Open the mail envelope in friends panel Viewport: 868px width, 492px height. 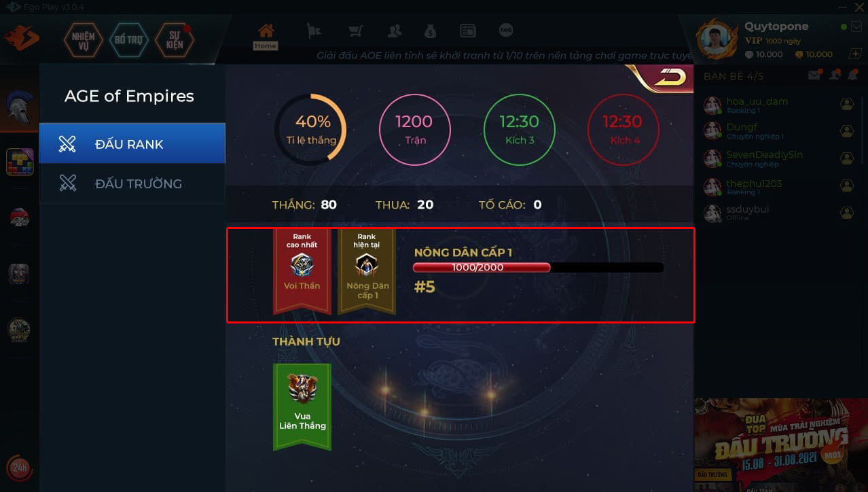coord(814,75)
